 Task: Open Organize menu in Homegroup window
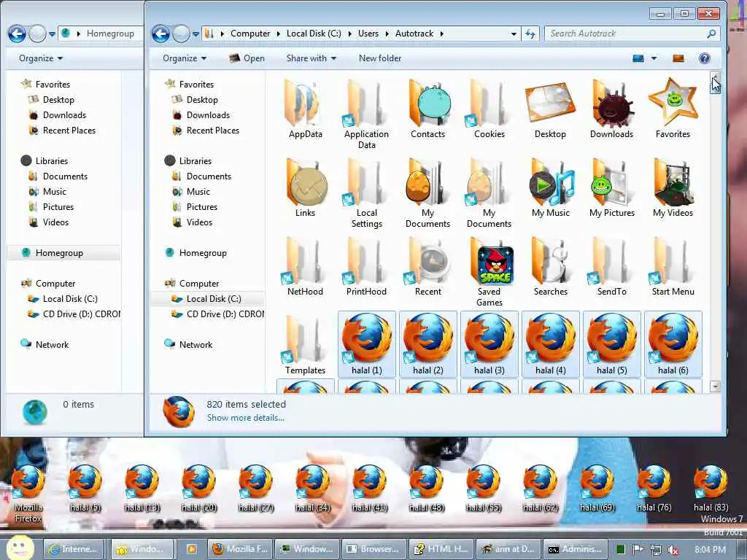(x=41, y=58)
